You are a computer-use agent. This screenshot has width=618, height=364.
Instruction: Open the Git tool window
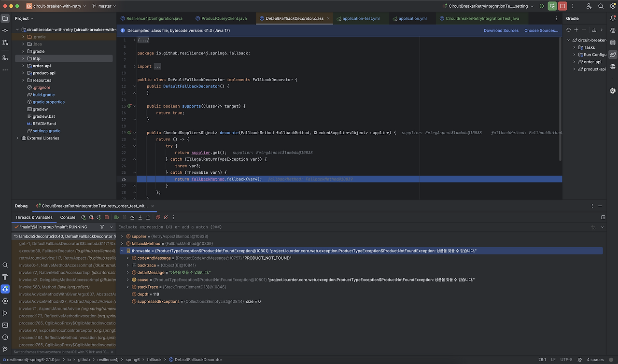pos(5,349)
